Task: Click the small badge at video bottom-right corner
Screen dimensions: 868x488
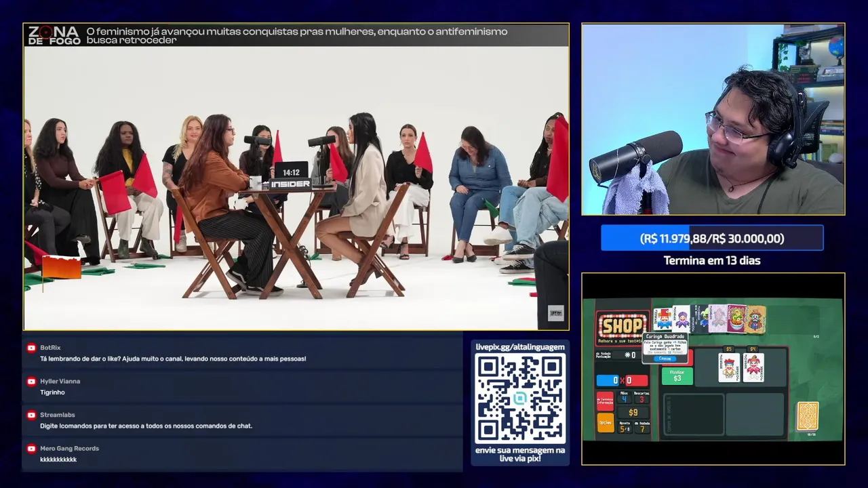Action: (x=555, y=313)
